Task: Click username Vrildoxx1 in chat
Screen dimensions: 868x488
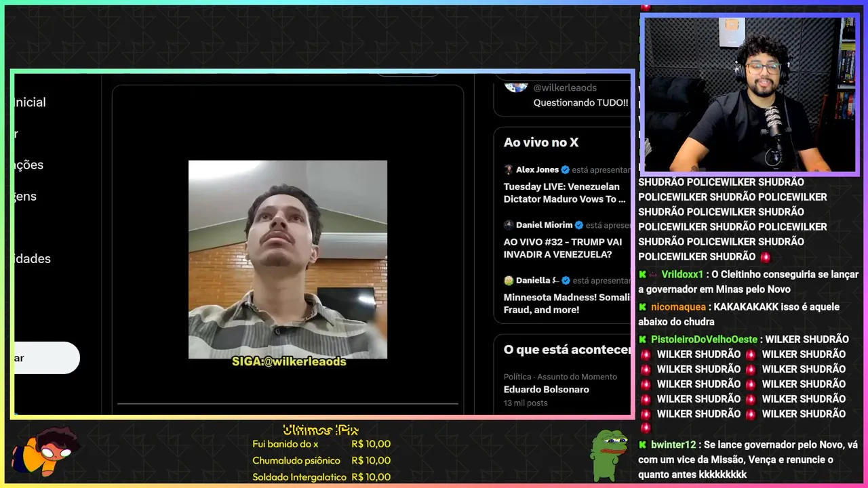Action: pyautogui.click(x=682, y=274)
